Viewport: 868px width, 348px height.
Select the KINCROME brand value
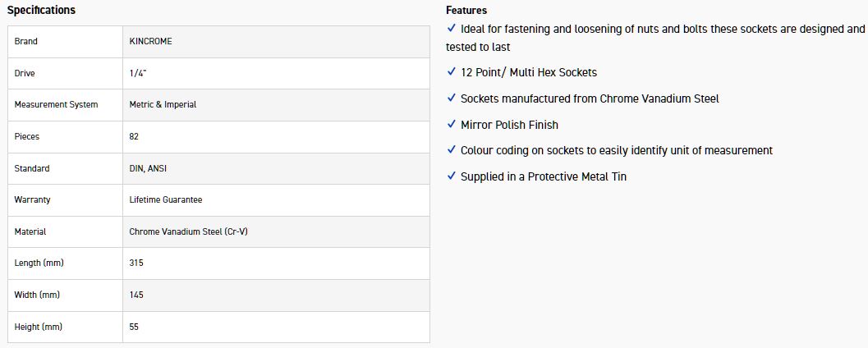tap(151, 42)
